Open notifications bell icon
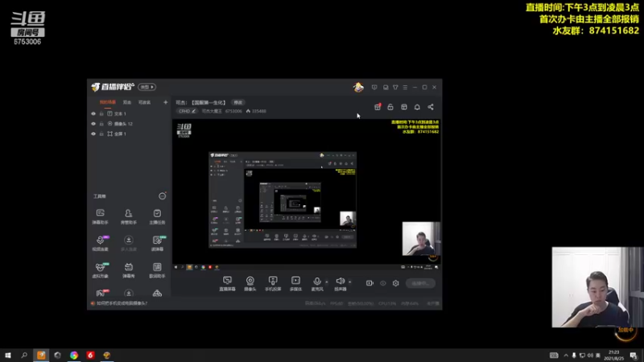Viewport: 644px width, 362px height. point(417,107)
